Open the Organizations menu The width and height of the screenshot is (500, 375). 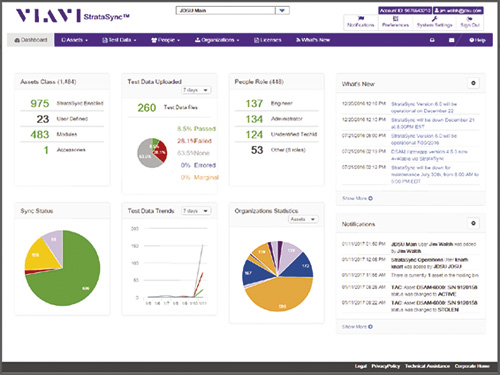pyautogui.click(x=217, y=40)
